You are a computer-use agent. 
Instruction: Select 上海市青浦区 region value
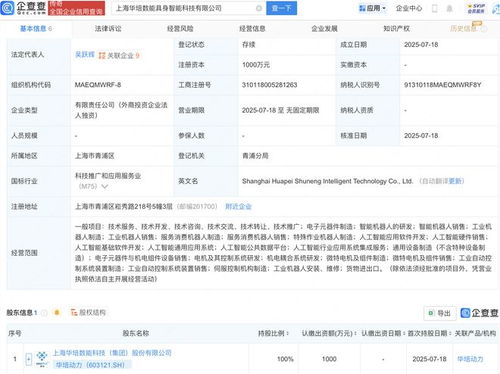click(x=95, y=156)
